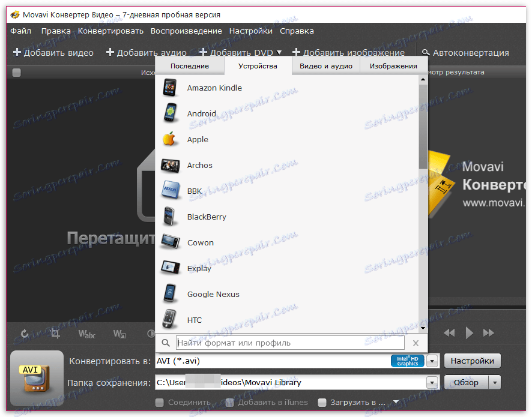Click the device list scrollbar thumb
This screenshot has width=532, height=417.
click(x=423, y=126)
